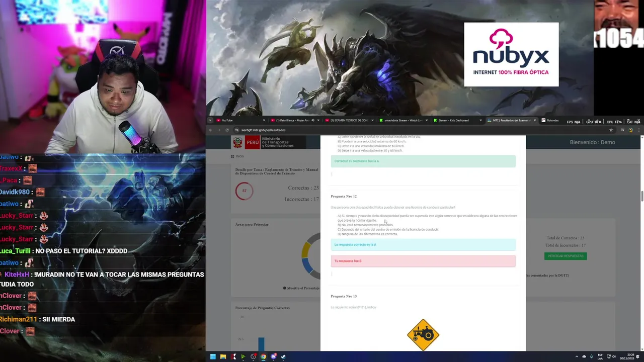
Task: Open the browser extensions icon
Action: (x=622, y=130)
